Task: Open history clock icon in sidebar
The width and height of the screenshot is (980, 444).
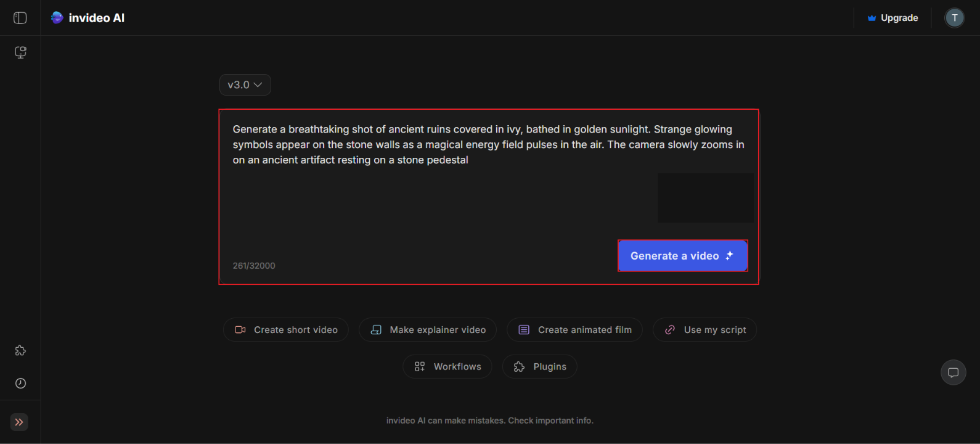Action: pyautogui.click(x=20, y=383)
